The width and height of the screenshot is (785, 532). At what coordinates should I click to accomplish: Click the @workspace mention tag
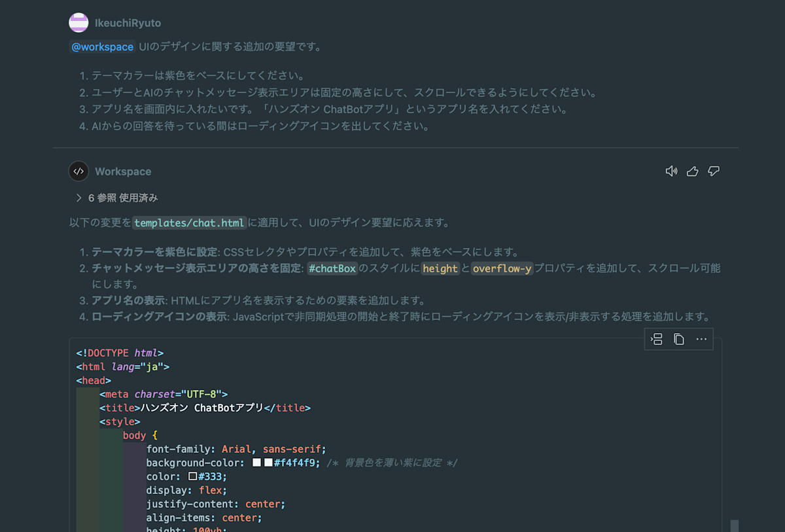click(x=103, y=47)
